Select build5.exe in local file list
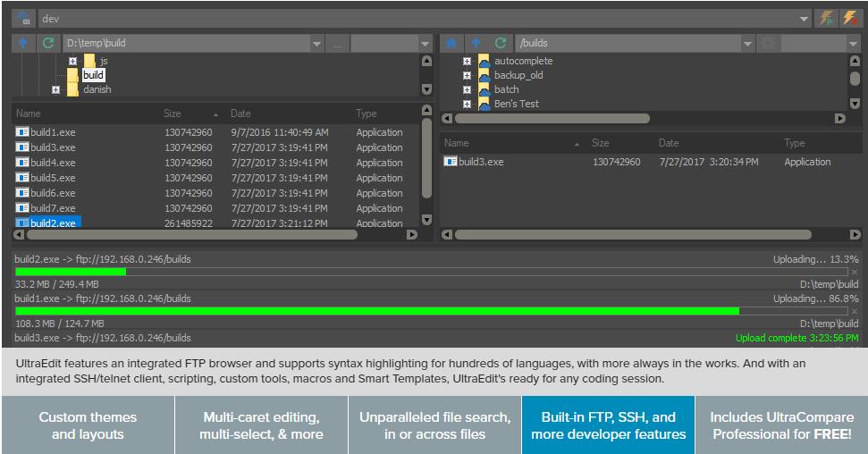This screenshot has width=868, height=454. click(x=53, y=178)
